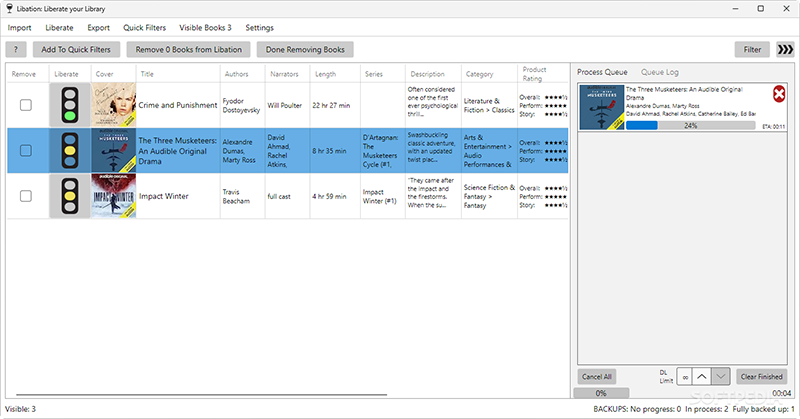
Task: Open Impact Winter cover thumbnail
Action: [113, 196]
